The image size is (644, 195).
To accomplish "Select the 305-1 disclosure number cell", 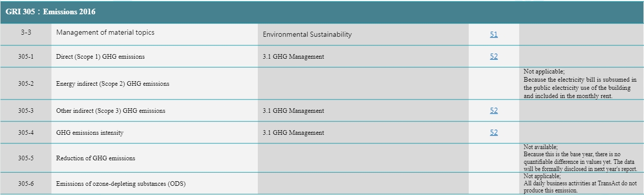I will [26, 57].
